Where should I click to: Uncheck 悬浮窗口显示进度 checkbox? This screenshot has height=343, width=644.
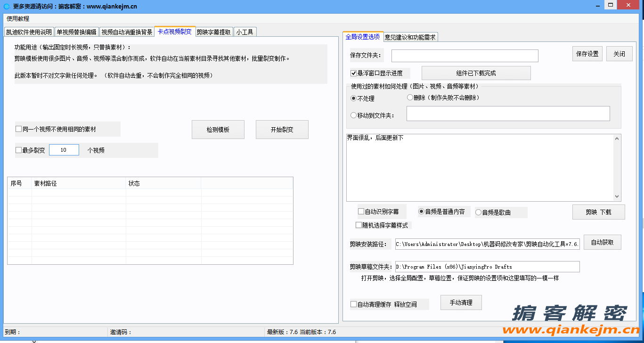353,73
